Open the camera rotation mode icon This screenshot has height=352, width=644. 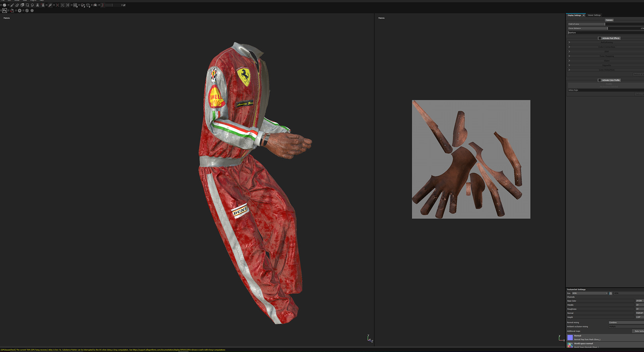(x=83, y=5)
